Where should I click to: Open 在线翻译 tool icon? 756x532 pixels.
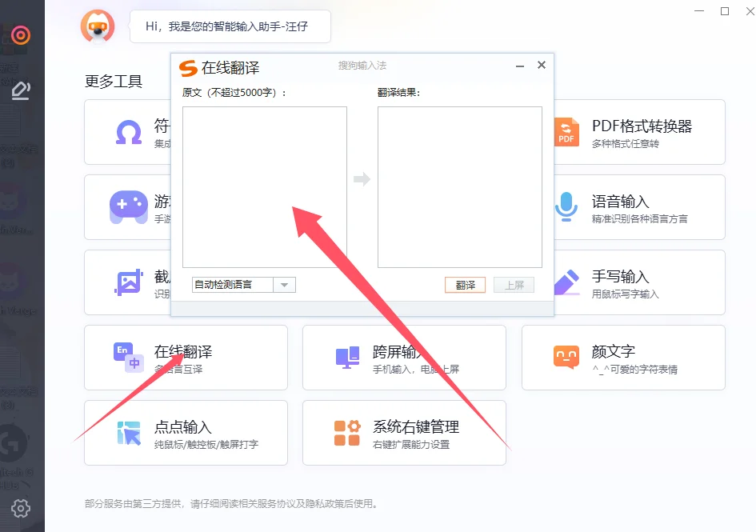point(128,358)
